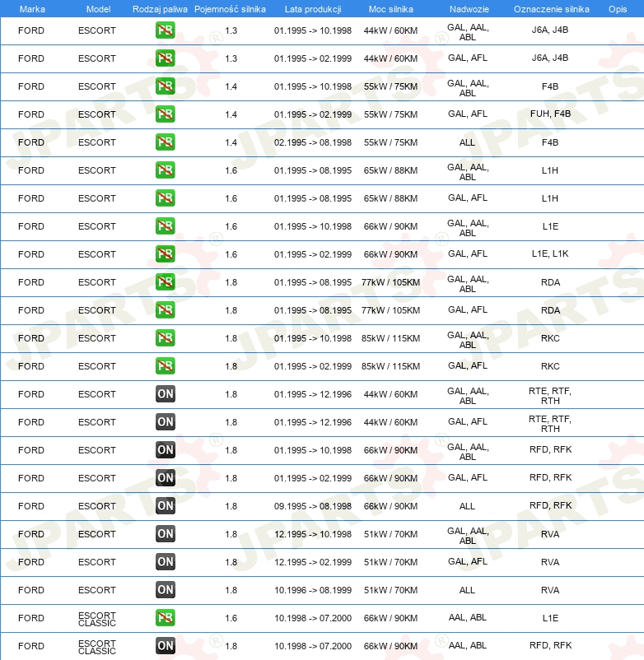Click 77kW / 105KM in the GAL, AFL row

[x=390, y=310]
